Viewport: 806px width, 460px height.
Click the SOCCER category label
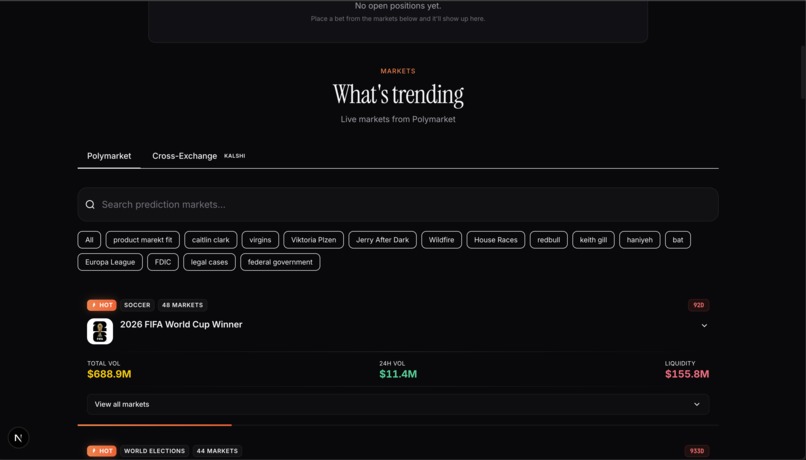(137, 305)
